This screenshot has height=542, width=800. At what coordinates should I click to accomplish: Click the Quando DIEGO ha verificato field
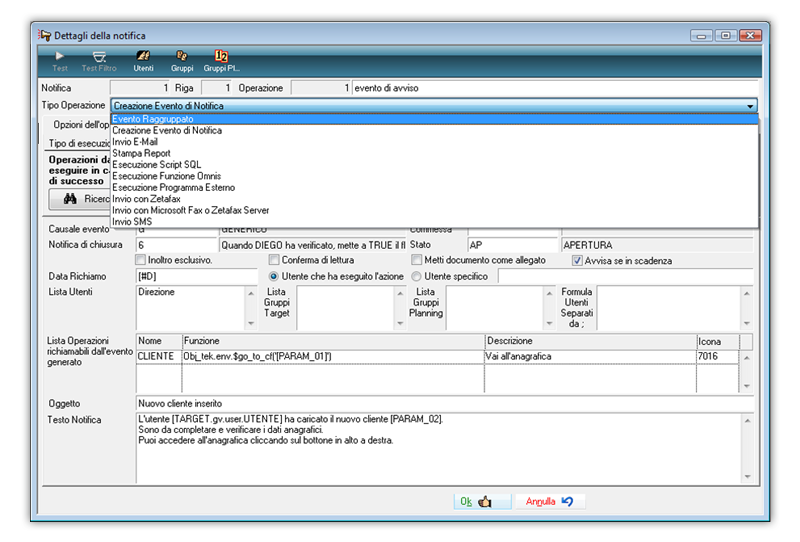pyautogui.click(x=312, y=245)
